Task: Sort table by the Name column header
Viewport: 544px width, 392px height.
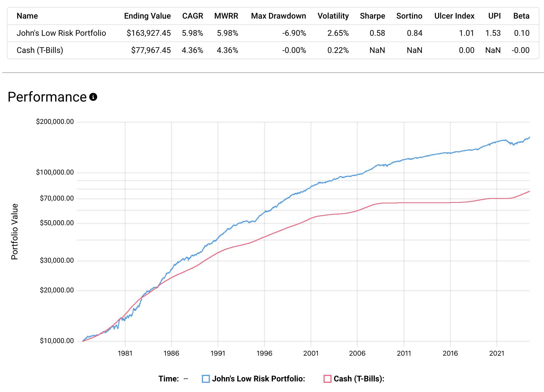Action: 27,16
